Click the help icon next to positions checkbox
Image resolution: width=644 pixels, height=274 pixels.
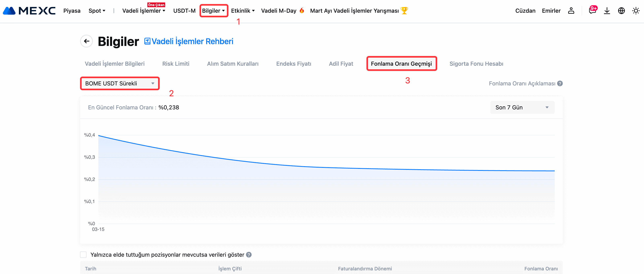(x=249, y=255)
